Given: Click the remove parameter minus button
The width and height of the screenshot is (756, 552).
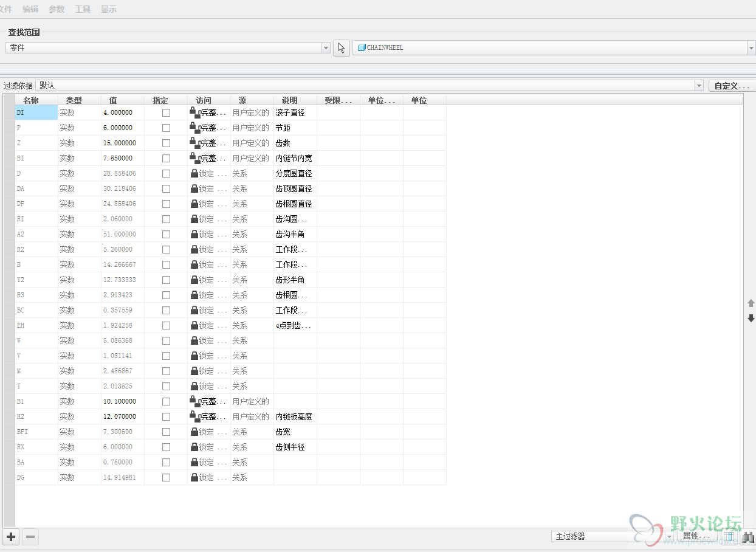Looking at the screenshot, I should point(30,537).
